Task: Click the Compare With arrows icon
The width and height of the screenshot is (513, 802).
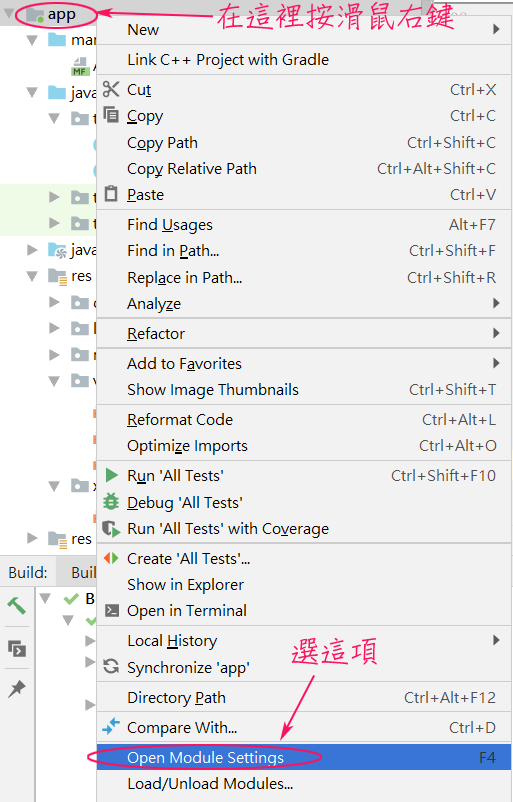Action: [x=111, y=726]
